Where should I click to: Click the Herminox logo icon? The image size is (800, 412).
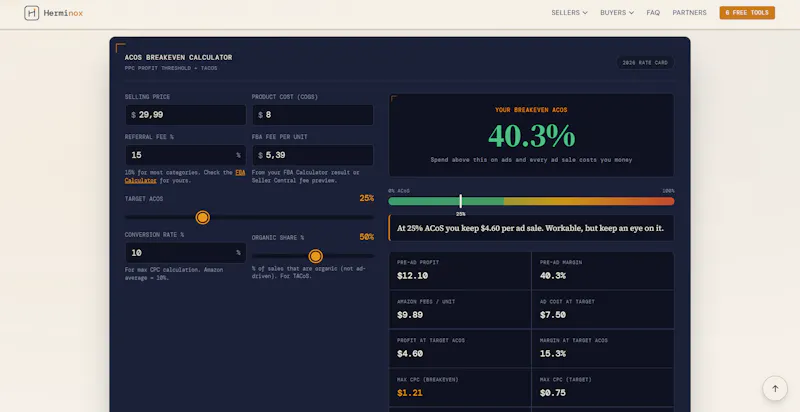pyautogui.click(x=32, y=13)
